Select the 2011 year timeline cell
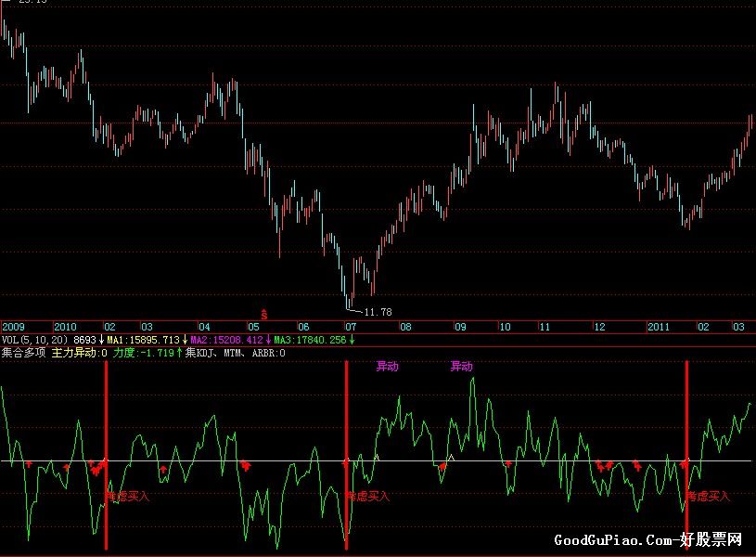 pyautogui.click(x=658, y=328)
